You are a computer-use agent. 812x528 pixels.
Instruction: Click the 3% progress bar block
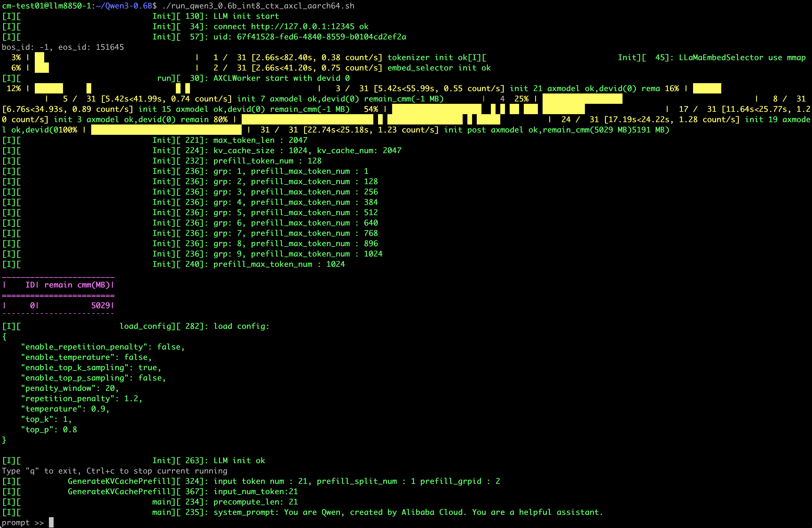coord(39,58)
